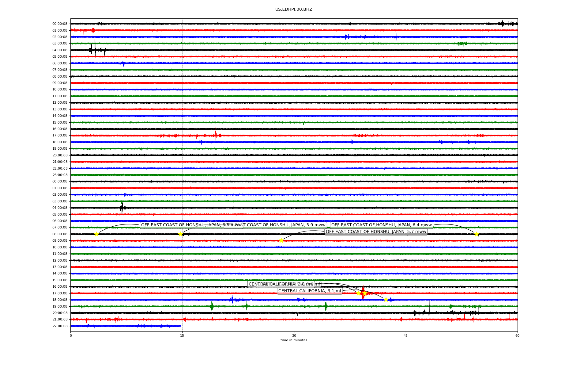The width and height of the screenshot is (588, 368).
Task: Click the 45 tick label on the x-axis
Action: (406, 336)
